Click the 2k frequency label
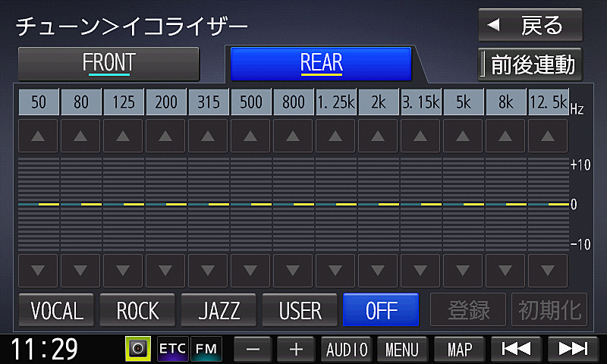This screenshot has height=364, width=607. pyautogui.click(x=378, y=102)
